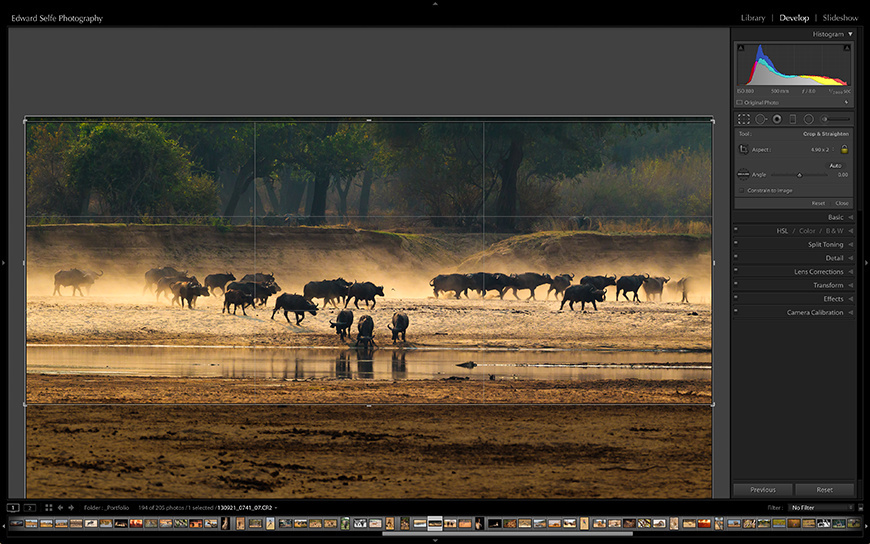The height and width of the screenshot is (544, 870).
Task: Go forward using the right arrow
Action: pyautogui.click(x=71, y=507)
